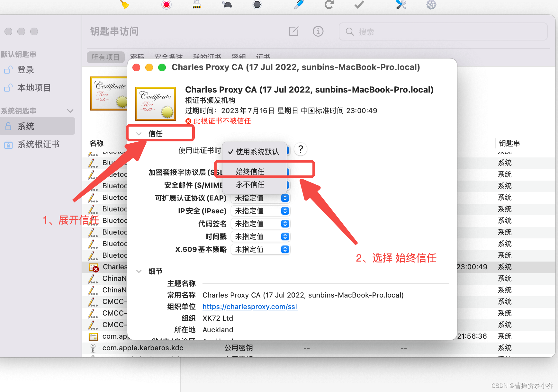Toggle SSL proxying lock icon
The image size is (558, 392).
click(197, 4)
